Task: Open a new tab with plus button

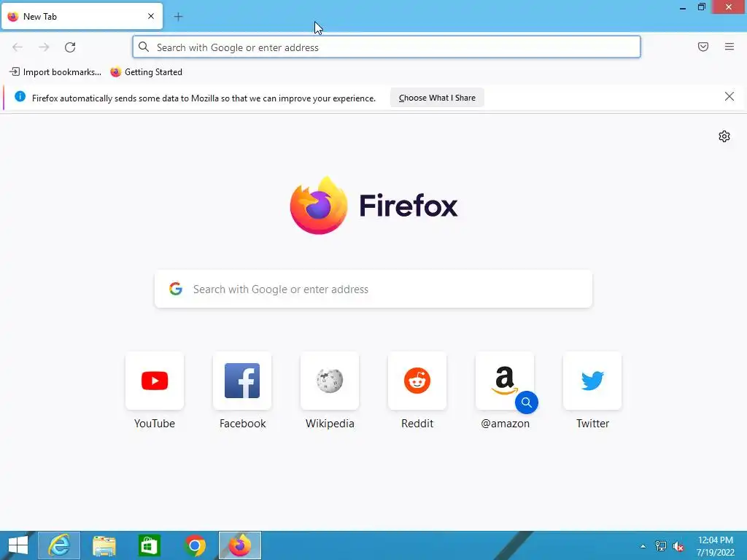Action: pyautogui.click(x=178, y=17)
